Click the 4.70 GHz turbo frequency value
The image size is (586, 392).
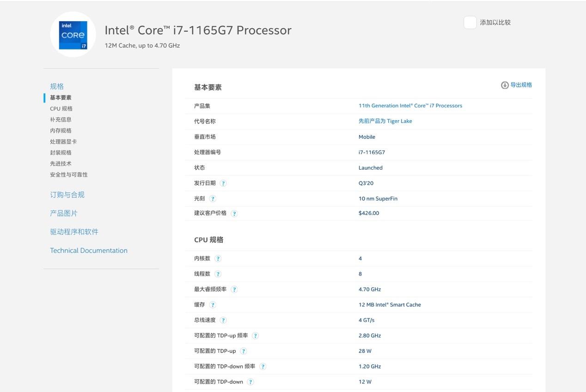coord(370,289)
